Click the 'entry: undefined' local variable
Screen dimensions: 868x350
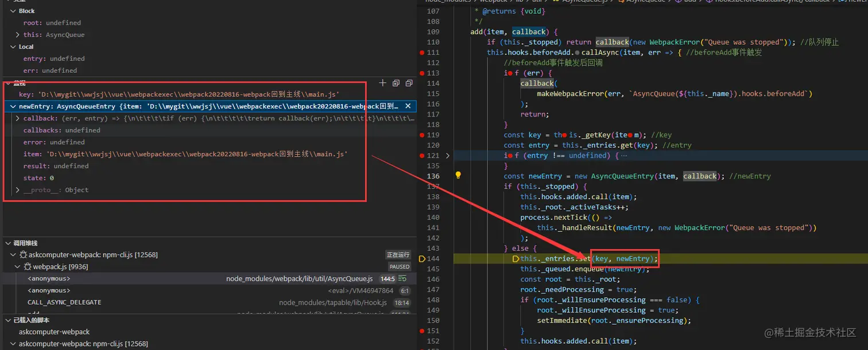[54, 59]
